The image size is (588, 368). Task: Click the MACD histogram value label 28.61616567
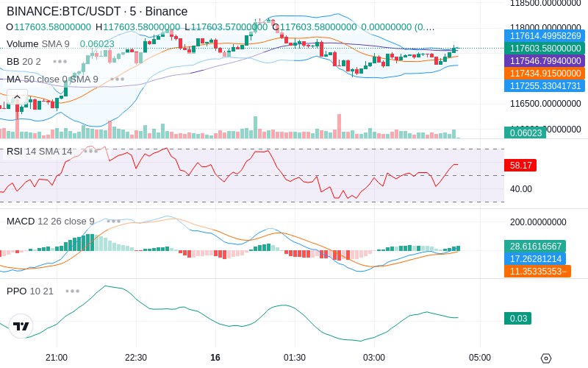click(x=535, y=247)
